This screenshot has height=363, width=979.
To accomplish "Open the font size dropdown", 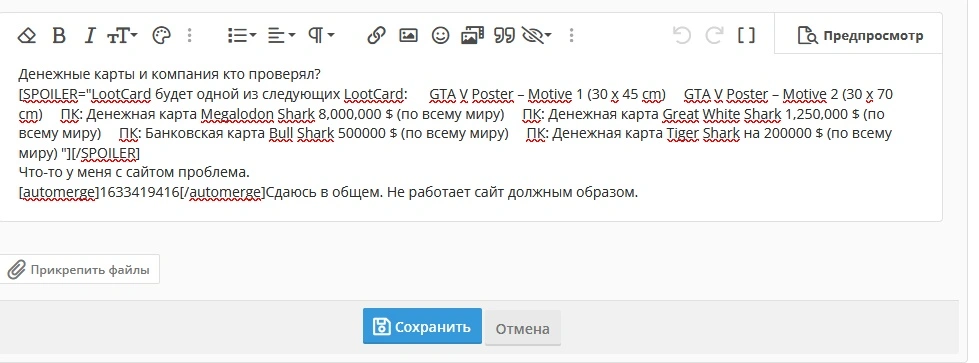I will (122, 36).
